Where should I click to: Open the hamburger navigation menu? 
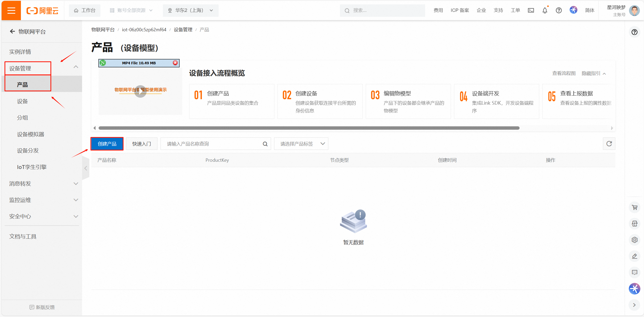pos(11,10)
